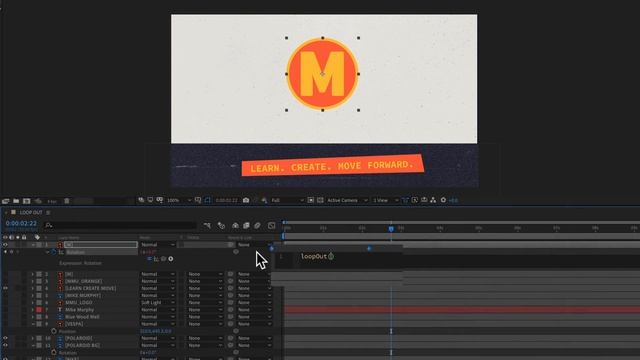The height and width of the screenshot is (360, 640).
Task: Create a new folder with the folder icon
Action: click(16, 201)
